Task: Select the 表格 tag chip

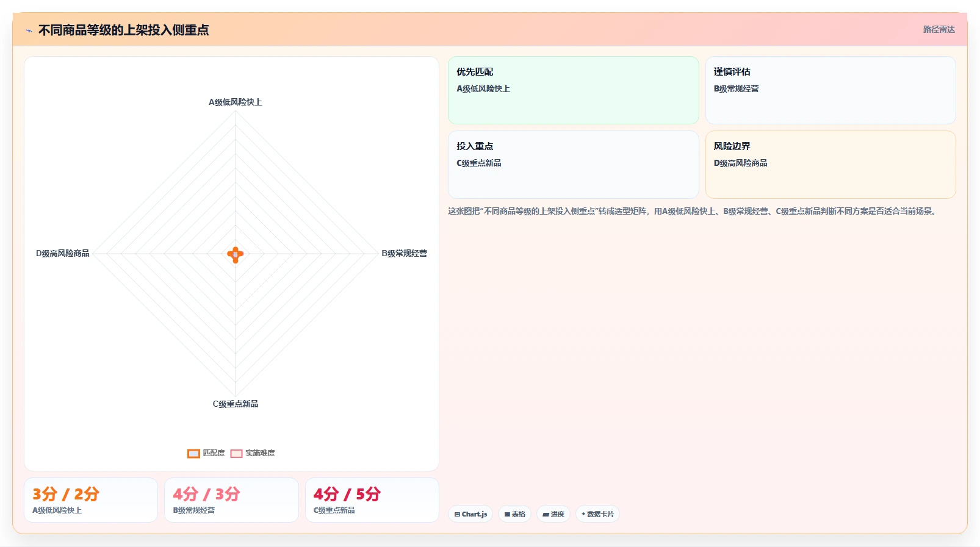Action: (x=515, y=514)
